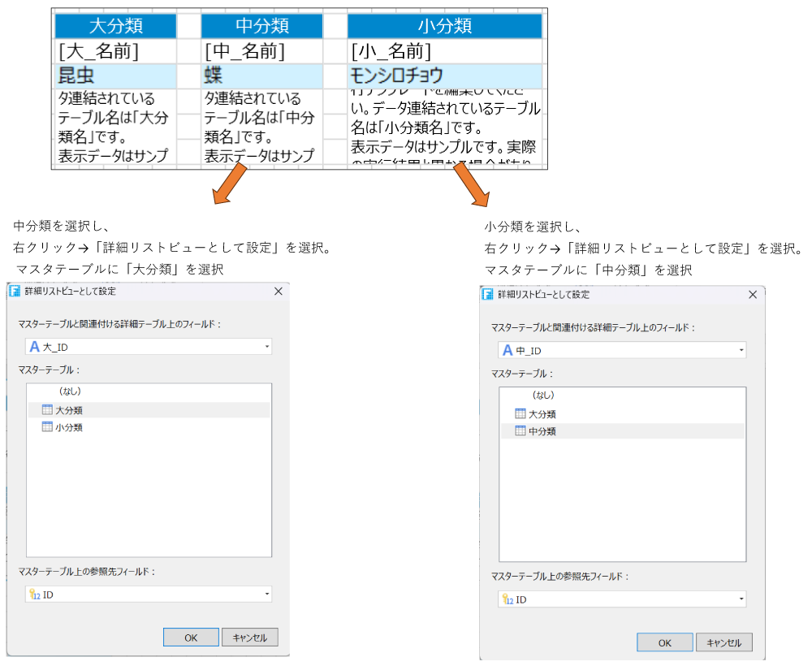
Task: Select 大分類 in the left master table list
Action: tap(149, 410)
